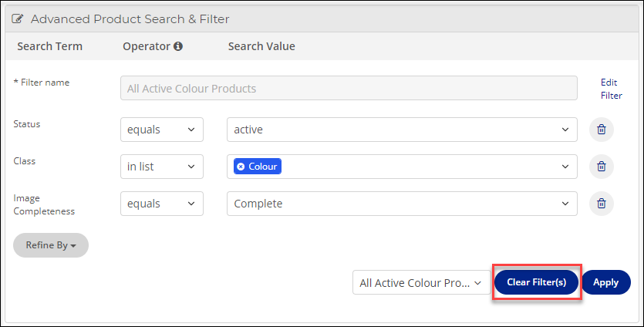Delete the Status filter row trash icon
The height and width of the screenshot is (327, 644).
pyautogui.click(x=602, y=130)
